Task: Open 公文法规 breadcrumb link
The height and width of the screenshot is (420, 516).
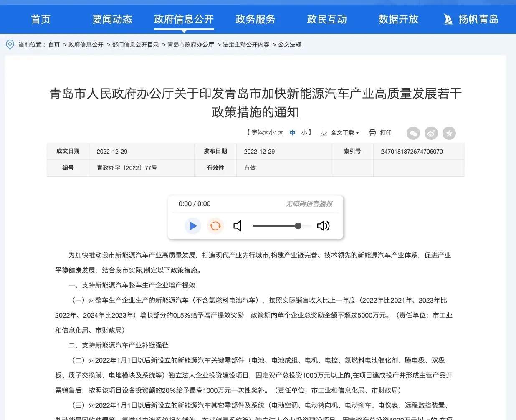Action: point(290,45)
